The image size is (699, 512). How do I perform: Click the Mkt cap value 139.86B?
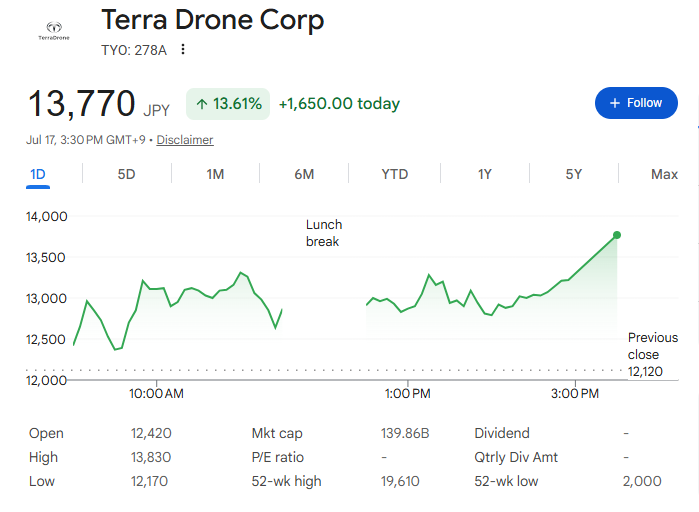click(405, 433)
